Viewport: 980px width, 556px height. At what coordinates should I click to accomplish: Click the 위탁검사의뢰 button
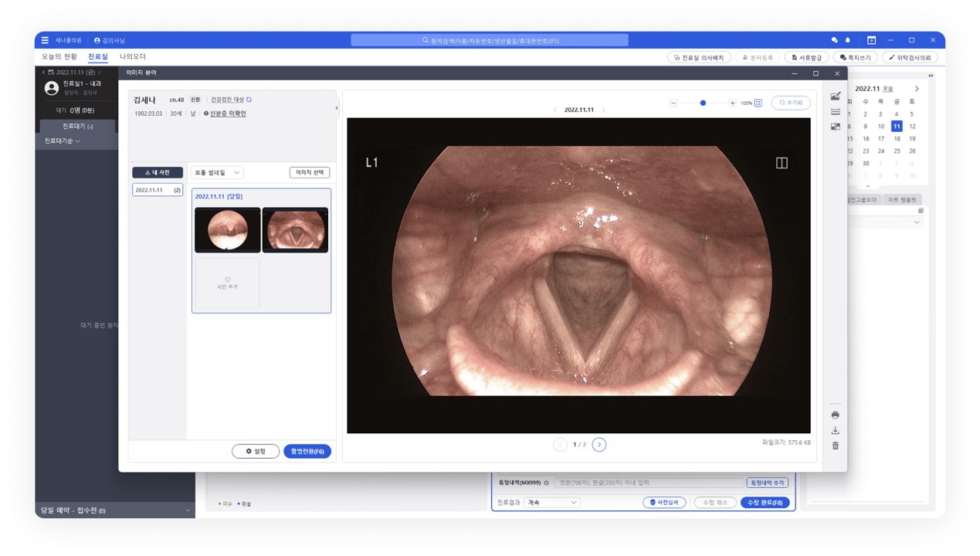[x=910, y=58]
